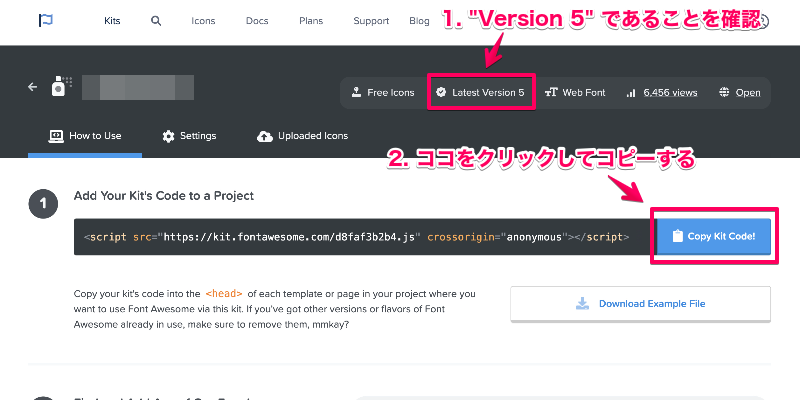
Task: Switch to the Settings tab
Action: (x=189, y=136)
